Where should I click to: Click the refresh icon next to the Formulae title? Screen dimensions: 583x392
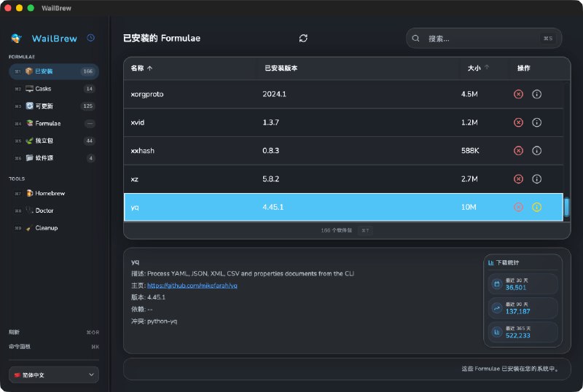point(303,39)
